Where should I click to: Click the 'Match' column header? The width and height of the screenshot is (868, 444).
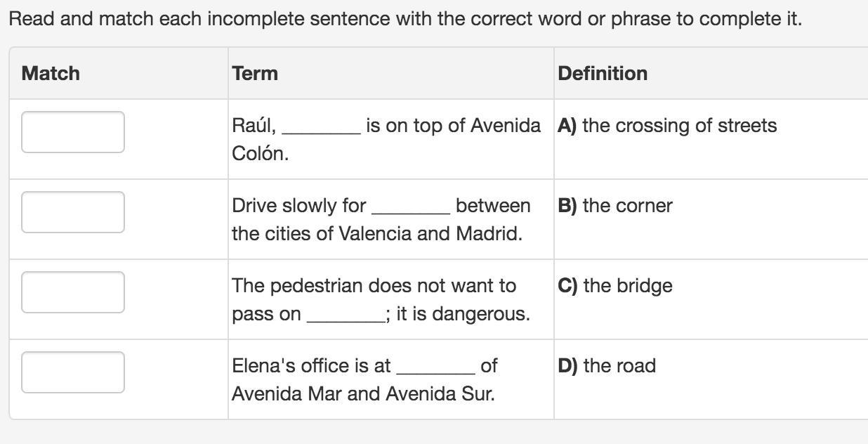coord(51,73)
